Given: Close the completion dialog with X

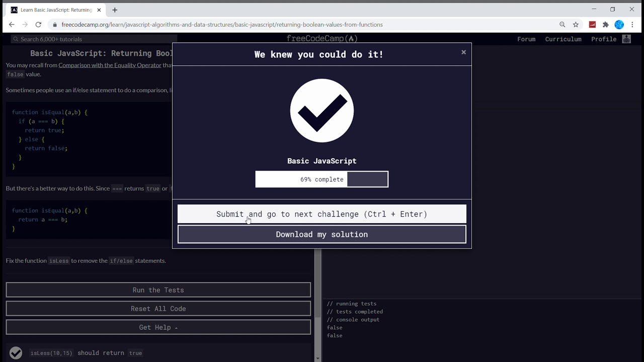Looking at the screenshot, I should coord(464,52).
